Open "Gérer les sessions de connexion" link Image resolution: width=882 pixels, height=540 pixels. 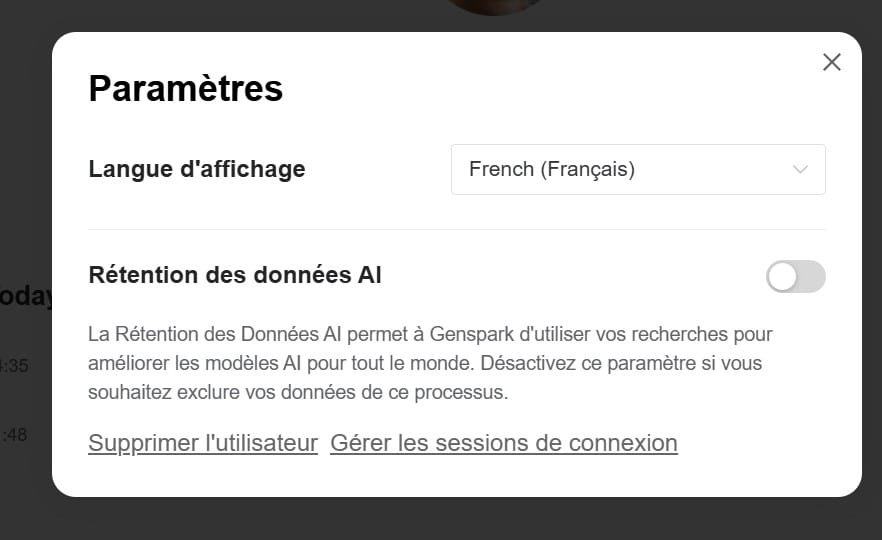(504, 443)
